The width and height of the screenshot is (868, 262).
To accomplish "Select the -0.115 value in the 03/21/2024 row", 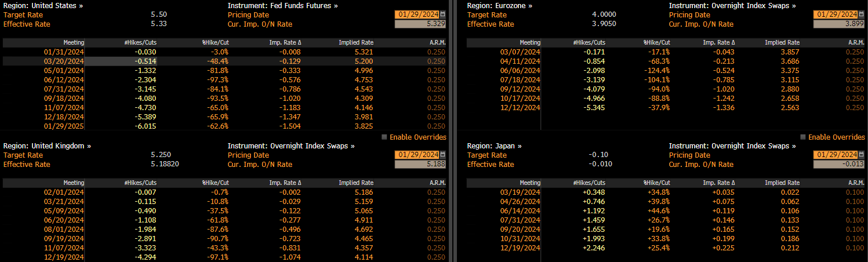I will pos(146,202).
